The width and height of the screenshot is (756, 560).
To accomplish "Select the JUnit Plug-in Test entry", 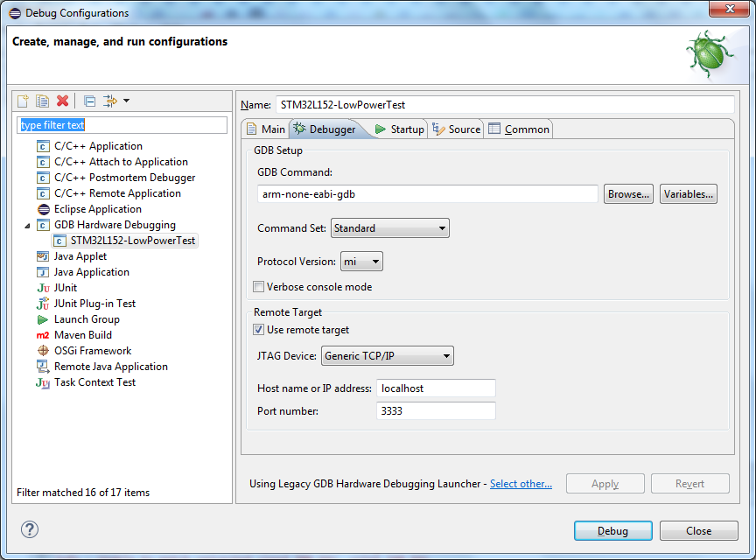I will (94, 304).
